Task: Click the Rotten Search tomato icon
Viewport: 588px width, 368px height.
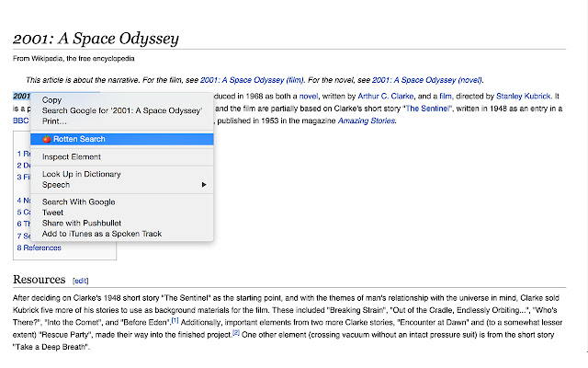Action: pos(47,139)
